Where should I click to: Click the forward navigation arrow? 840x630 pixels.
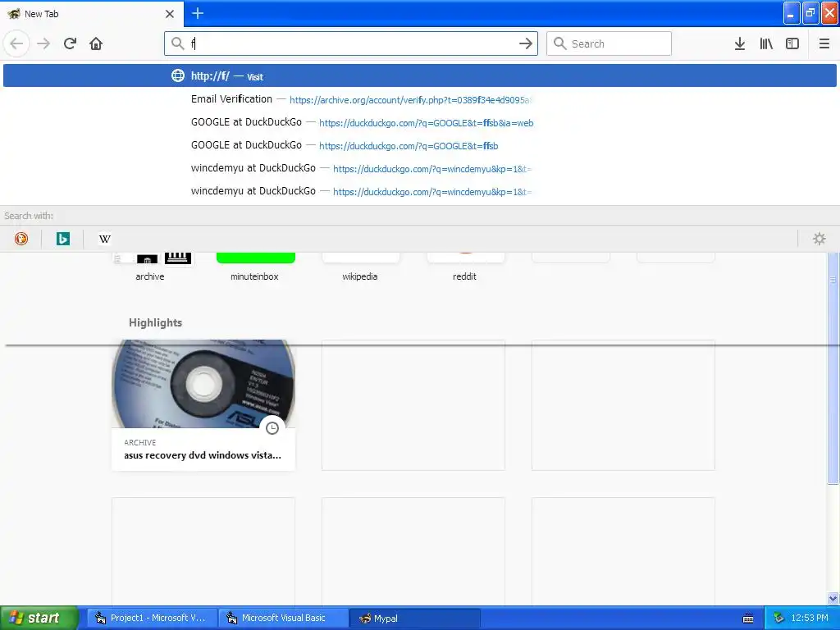(x=43, y=43)
